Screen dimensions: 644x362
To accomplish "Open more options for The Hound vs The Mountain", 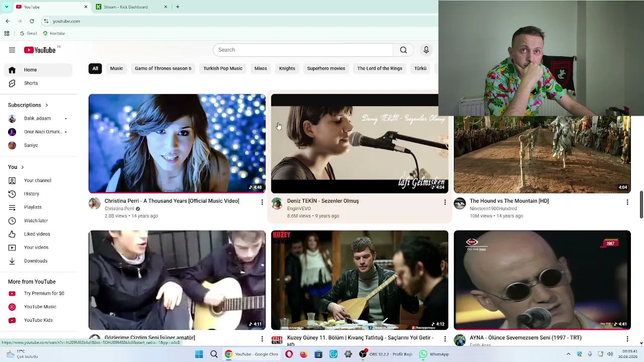I will click(627, 202).
